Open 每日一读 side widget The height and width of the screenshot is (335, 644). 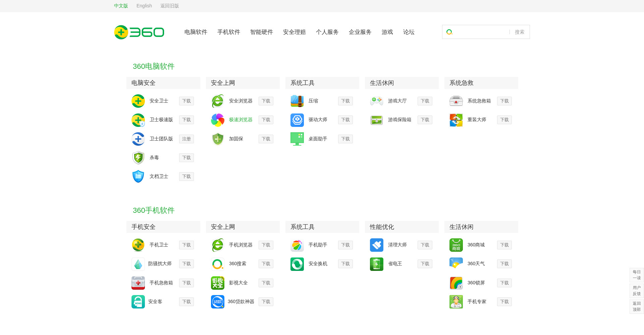(x=637, y=275)
